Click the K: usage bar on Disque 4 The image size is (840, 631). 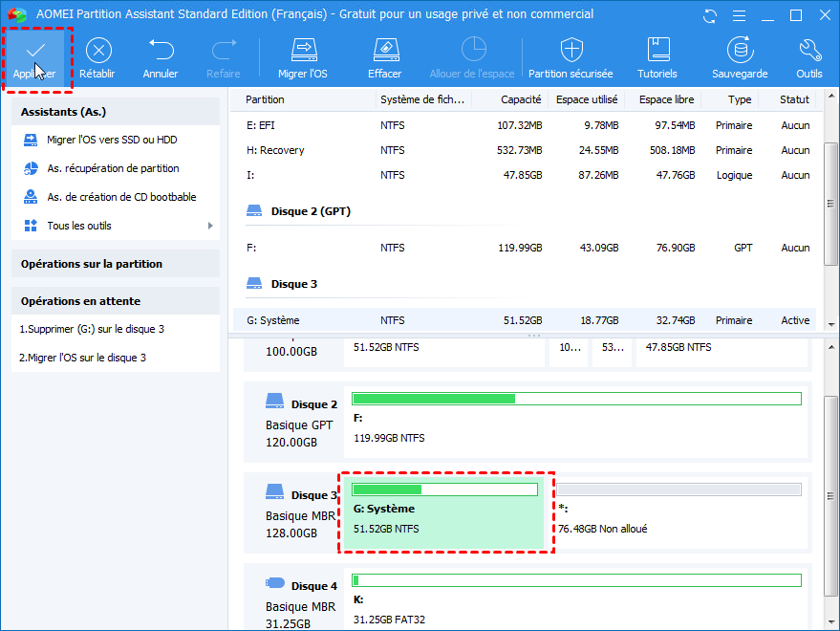[x=576, y=580]
